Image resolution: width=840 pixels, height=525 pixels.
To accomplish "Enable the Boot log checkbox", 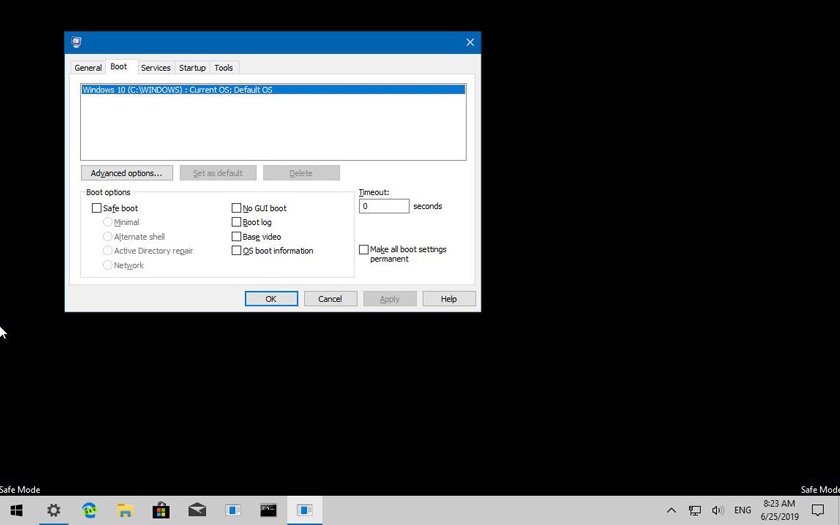I will tap(237, 222).
